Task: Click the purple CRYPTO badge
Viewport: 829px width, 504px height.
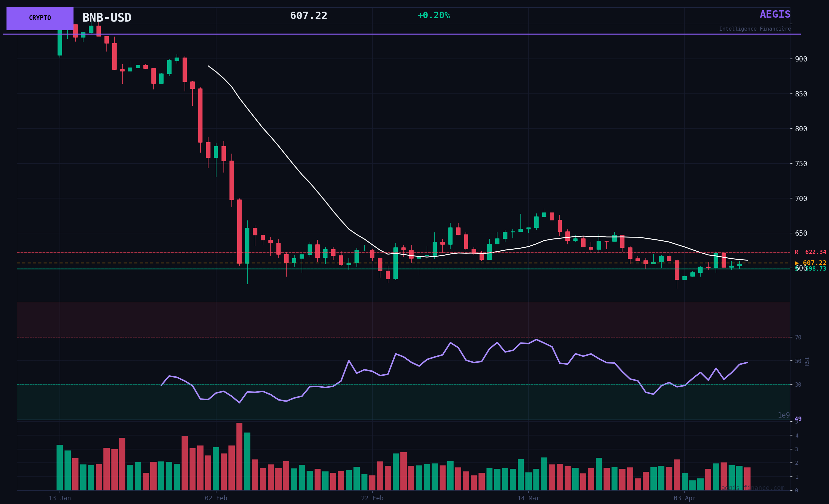Action: [x=40, y=18]
